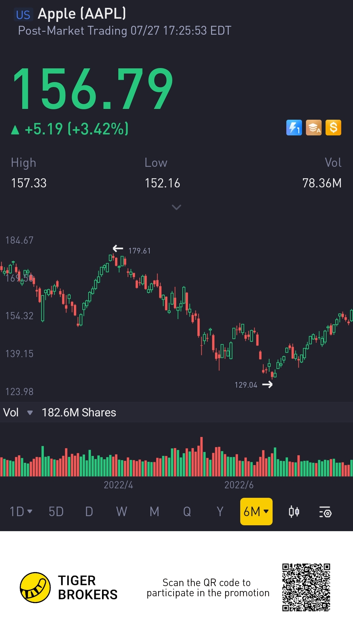This screenshot has width=353, height=644.
Task: Select the M monthly chart tab
Action: coord(154,512)
